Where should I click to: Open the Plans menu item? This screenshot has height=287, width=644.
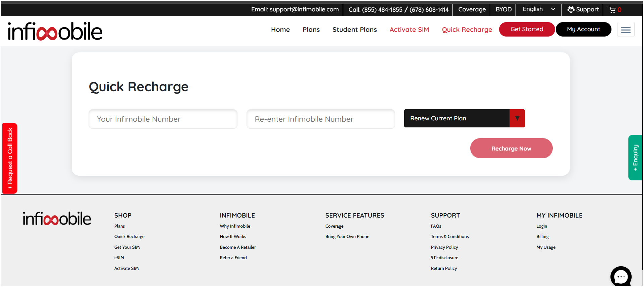click(x=311, y=30)
